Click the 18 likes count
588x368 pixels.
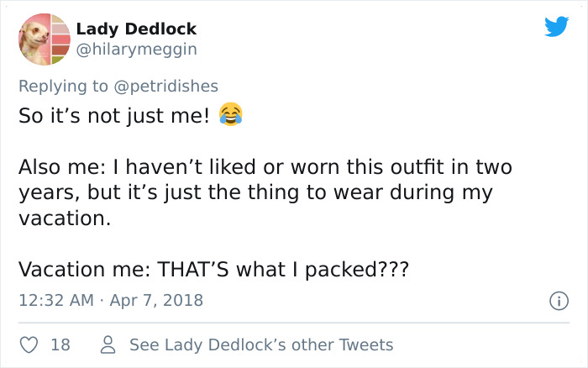(x=60, y=344)
